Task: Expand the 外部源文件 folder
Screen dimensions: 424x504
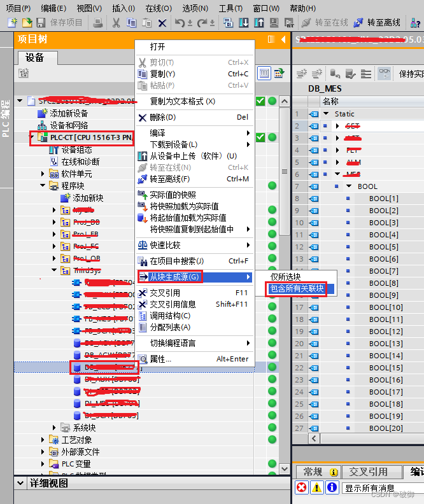Action: (43, 452)
